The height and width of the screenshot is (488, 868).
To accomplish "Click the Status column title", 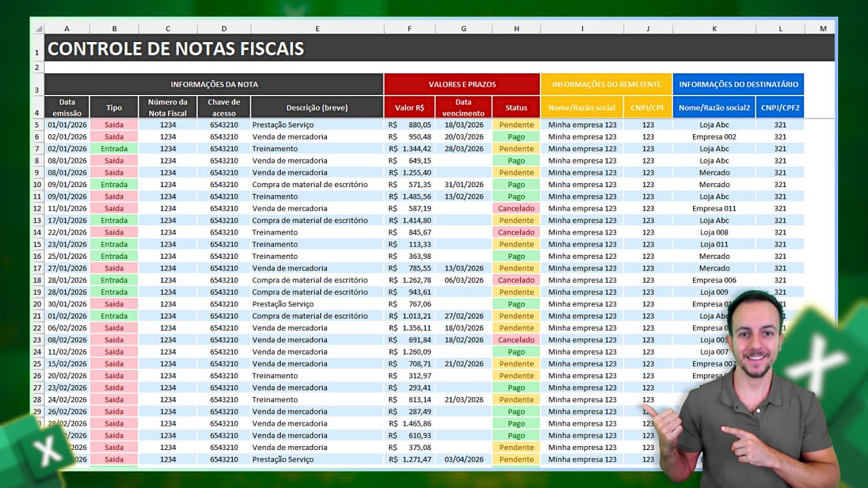I will pos(516,108).
